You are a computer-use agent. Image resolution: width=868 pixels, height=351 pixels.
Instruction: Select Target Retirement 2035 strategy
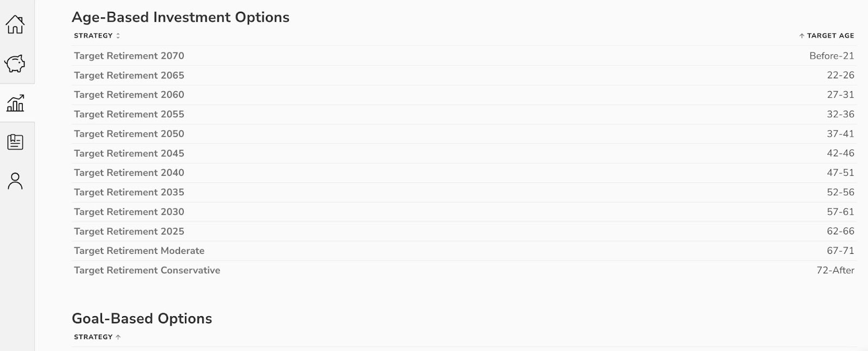[x=129, y=193]
